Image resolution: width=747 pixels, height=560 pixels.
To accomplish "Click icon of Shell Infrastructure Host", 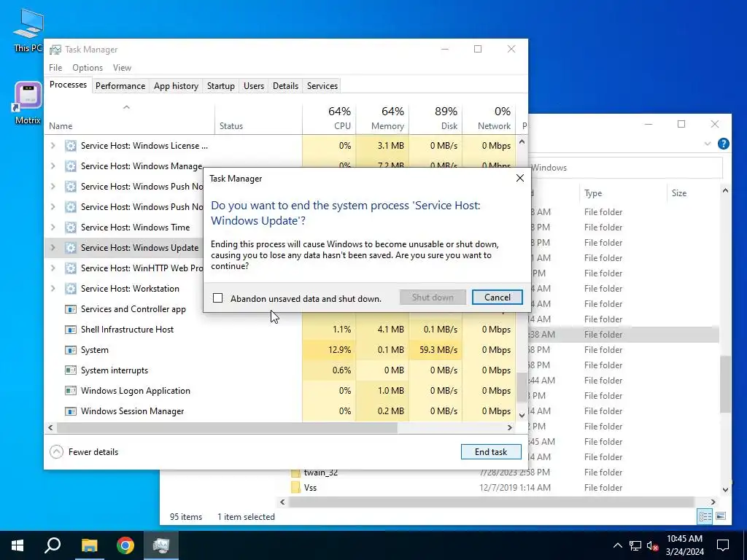I will tap(71, 330).
